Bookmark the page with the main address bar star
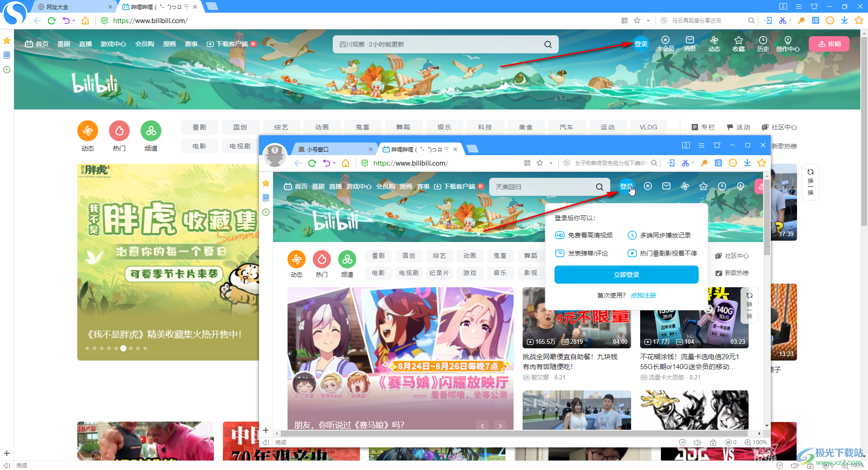Image resolution: width=868 pixels, height=470 pixels. click(637, 20)
